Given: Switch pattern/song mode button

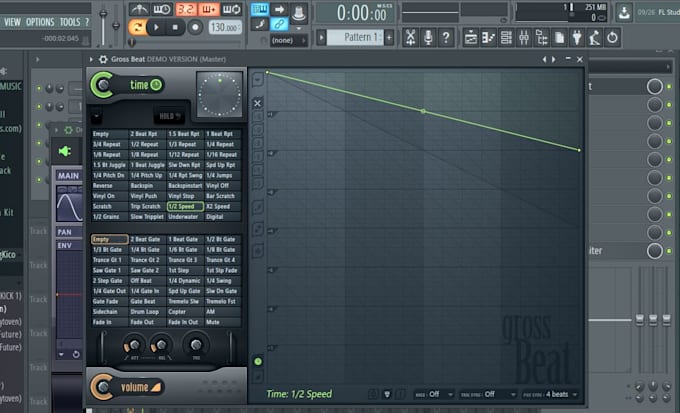Looking at the screenshot, I should pyautogui.click(x=137, y=27).
